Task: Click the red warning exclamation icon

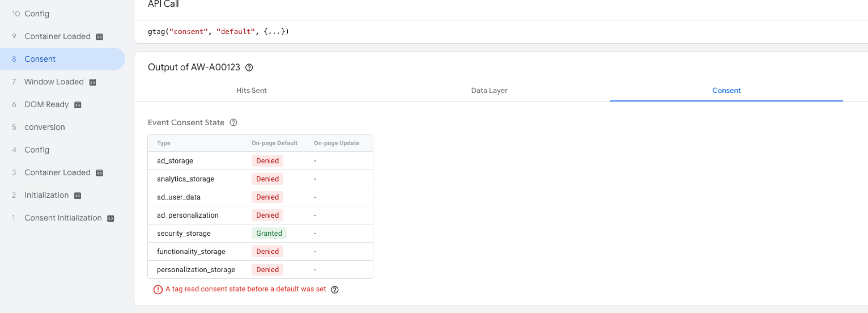Action: pyautogui.click(x=158, y=289)
